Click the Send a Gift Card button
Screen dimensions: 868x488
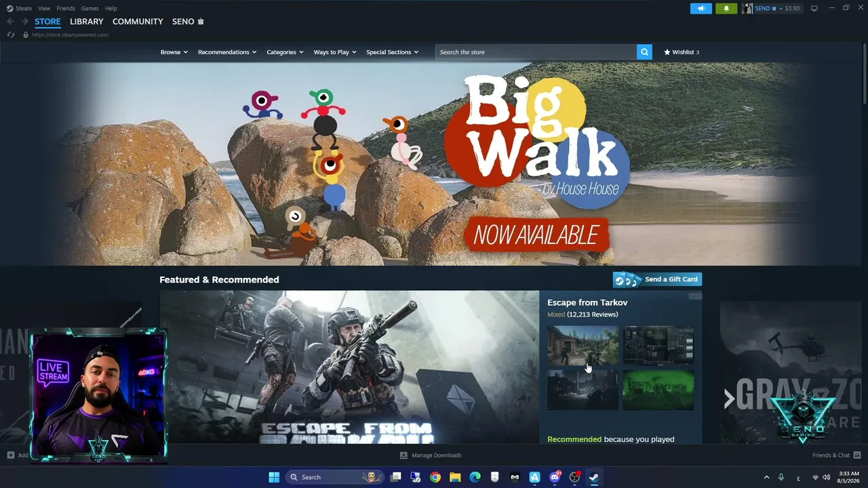tap(658, 279)
